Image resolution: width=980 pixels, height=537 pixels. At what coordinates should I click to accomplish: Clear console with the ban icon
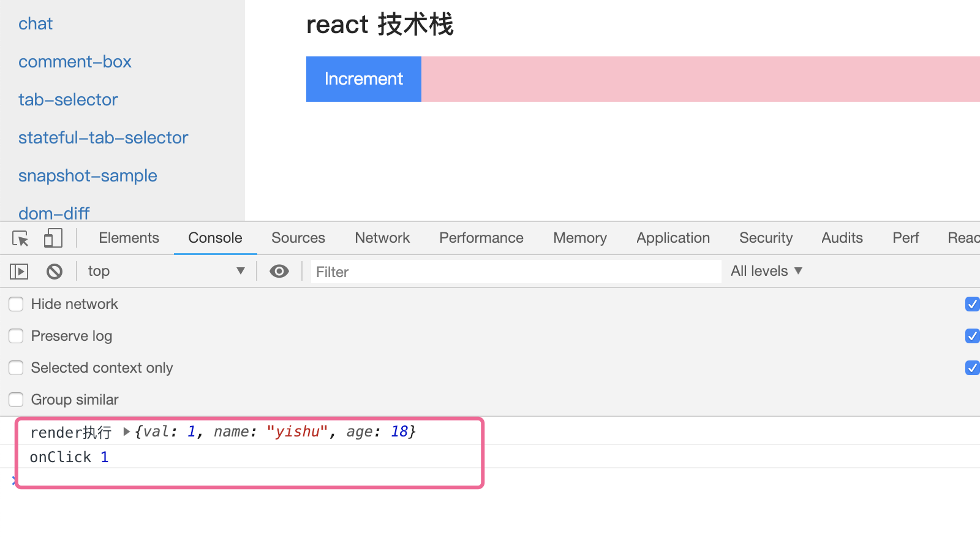coord(55,271)
